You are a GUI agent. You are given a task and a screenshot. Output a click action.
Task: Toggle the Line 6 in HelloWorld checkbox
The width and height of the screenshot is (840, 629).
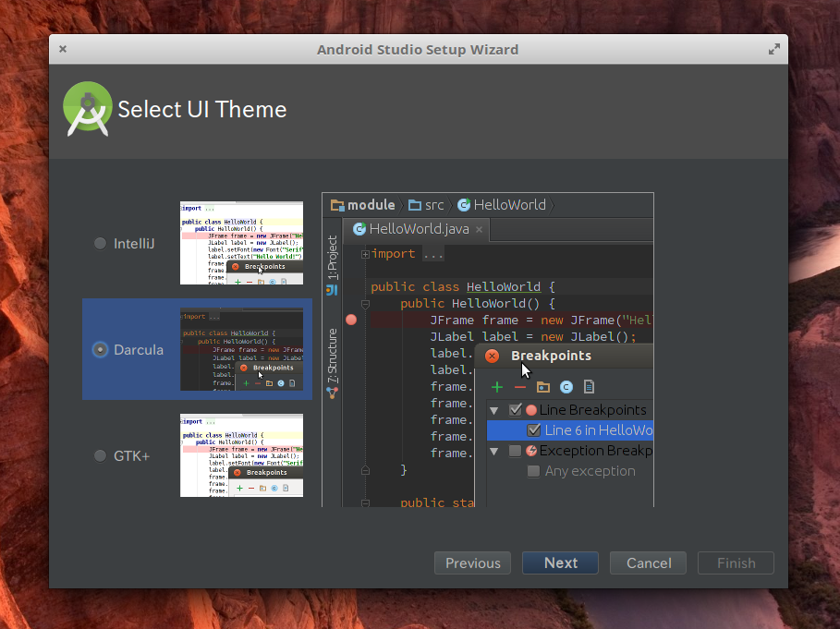(x=533, y=430)
